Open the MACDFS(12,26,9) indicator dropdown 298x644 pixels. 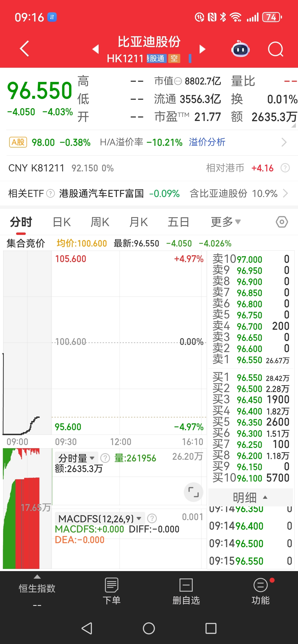tap(100, 519)
